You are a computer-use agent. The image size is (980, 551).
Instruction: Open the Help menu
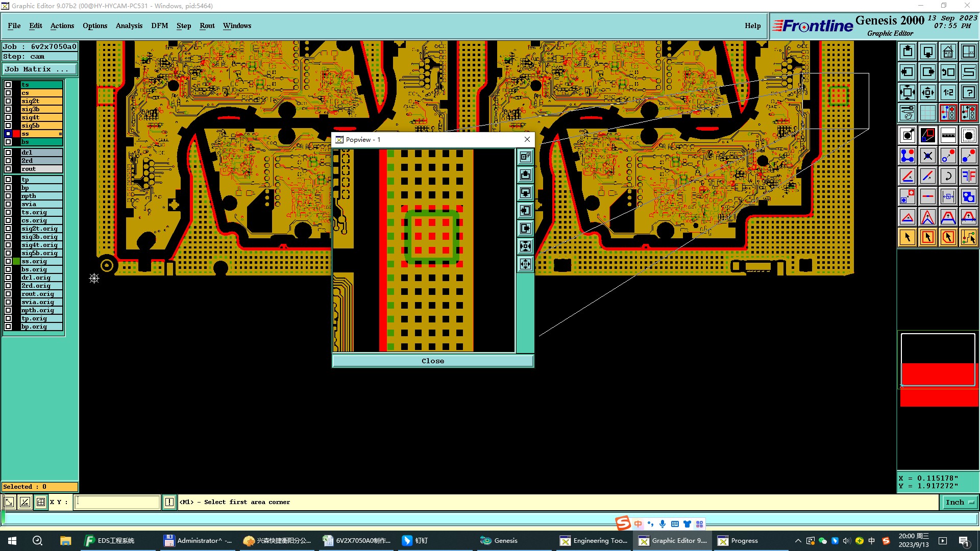(x=752, y=26)
